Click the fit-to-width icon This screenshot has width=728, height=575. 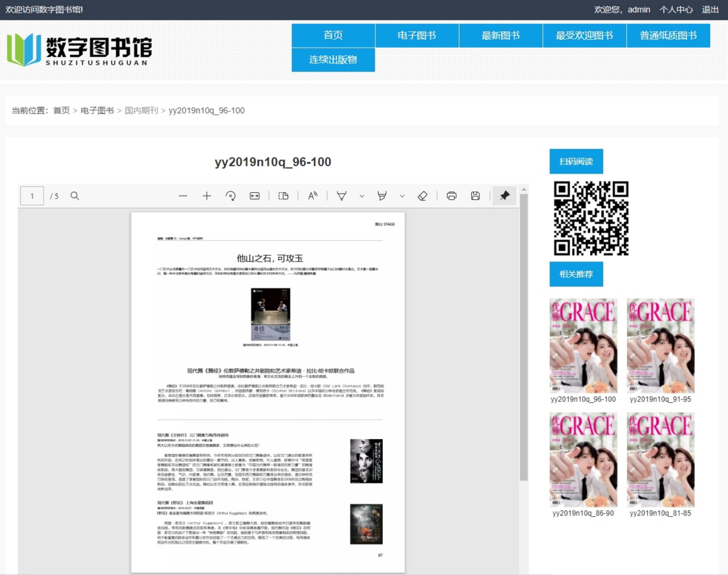point(255,196)
